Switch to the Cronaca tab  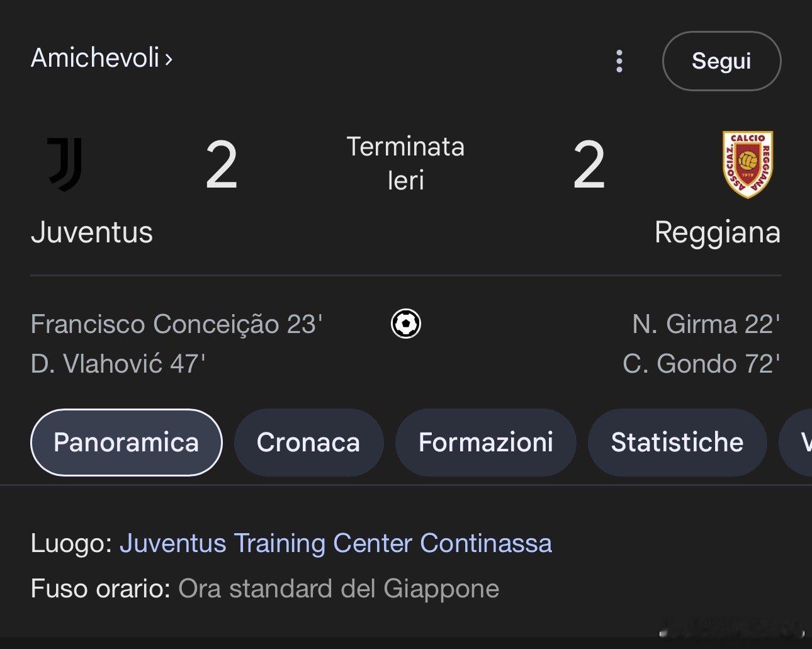[308, 442]
